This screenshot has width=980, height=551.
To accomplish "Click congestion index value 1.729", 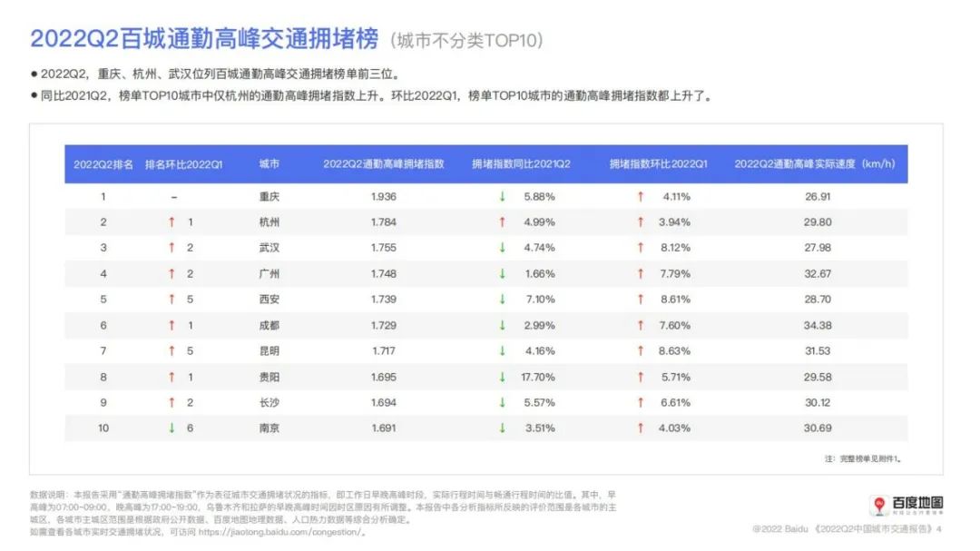I will (x=384, y=325).
